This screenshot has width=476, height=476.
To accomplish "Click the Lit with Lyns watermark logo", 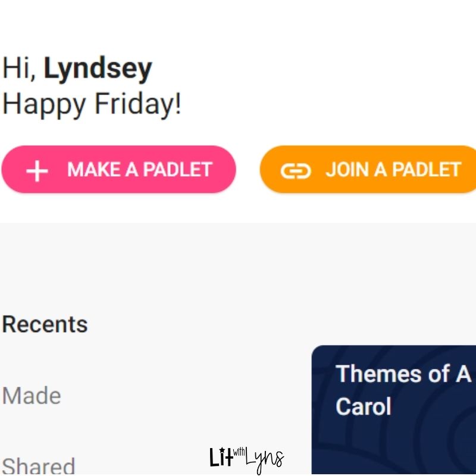I will pyautogui.click(x=246, y=459).
